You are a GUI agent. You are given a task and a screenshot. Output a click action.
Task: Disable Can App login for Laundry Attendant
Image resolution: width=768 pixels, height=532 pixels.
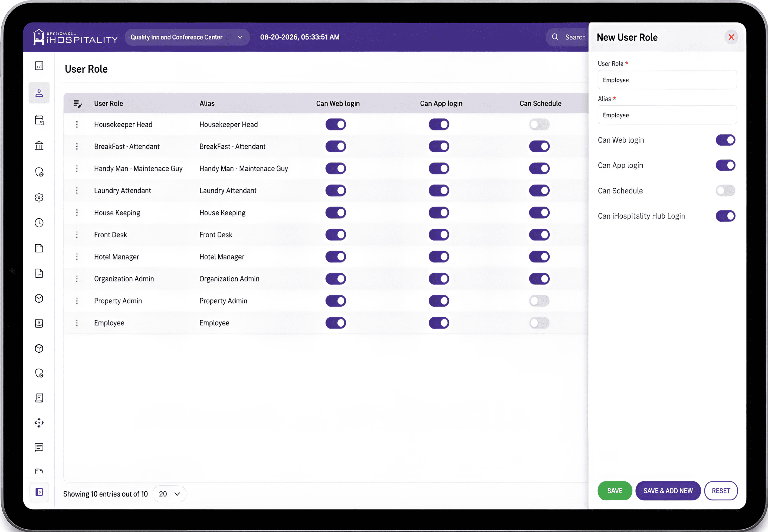tap(439, 190)
